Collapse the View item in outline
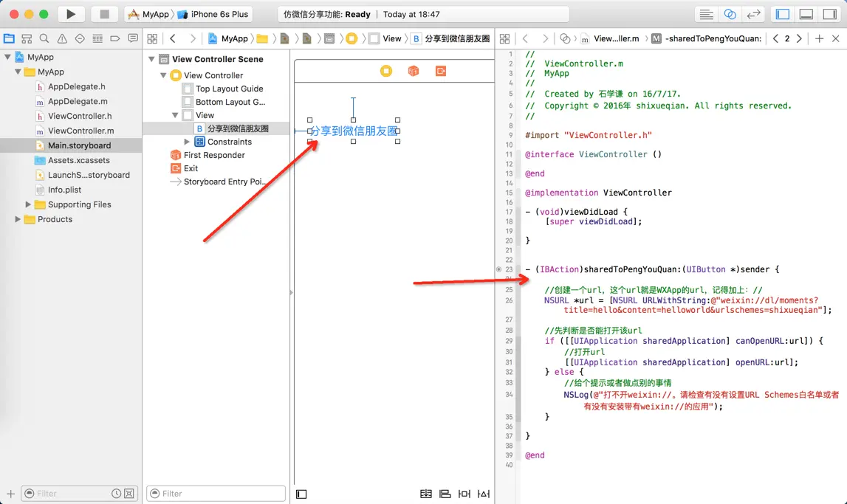The width and height of the screenshot is (847, 504). pos(175,115)
